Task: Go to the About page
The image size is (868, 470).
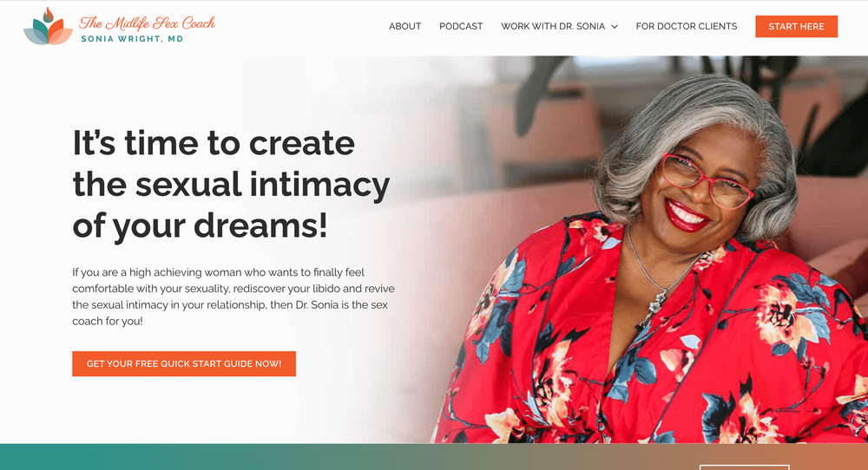Action: (404, 27)
